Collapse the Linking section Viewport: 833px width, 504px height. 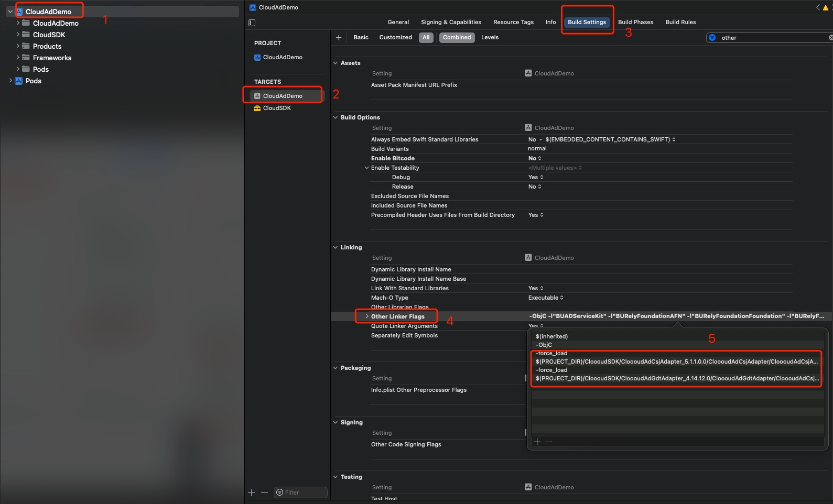(336, 247)
